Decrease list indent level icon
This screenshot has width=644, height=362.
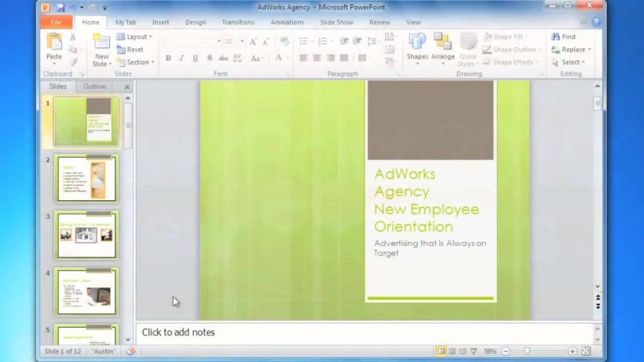pyautogui.click(x=344, y=41)
